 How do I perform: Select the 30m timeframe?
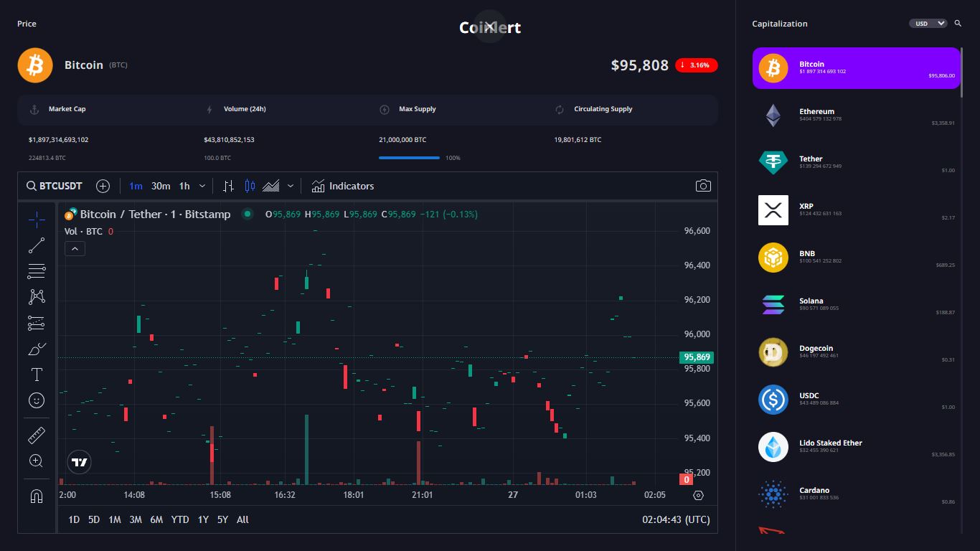point(161,186)
